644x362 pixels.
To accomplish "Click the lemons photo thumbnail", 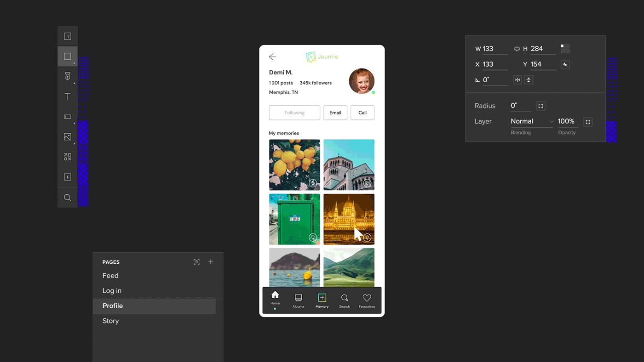I will tap(294, 165).
